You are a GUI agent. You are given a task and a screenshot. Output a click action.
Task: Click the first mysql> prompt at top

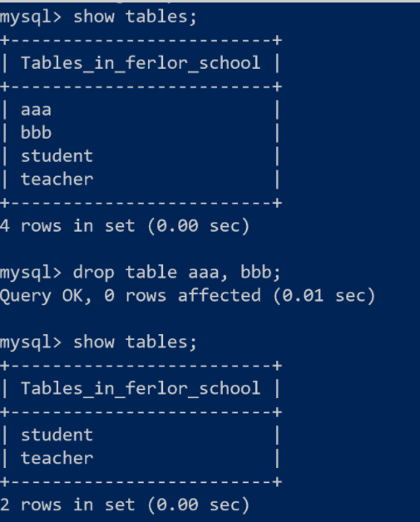[x=31, y=17]
